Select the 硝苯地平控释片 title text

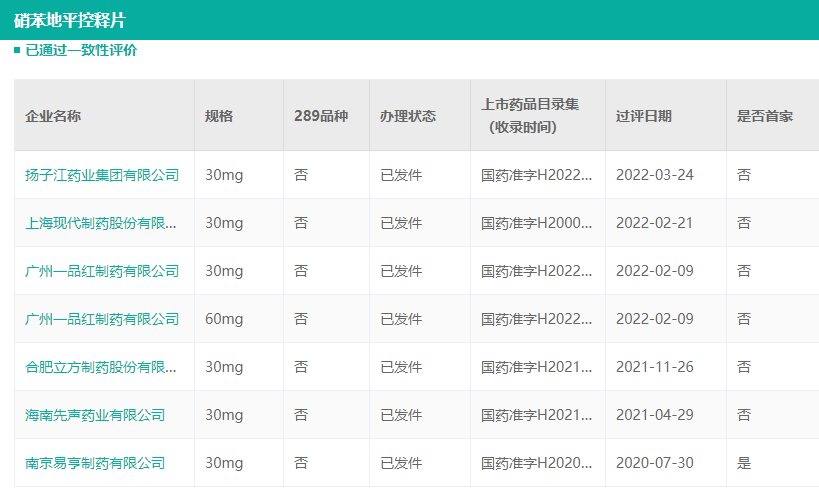(x=69, y=20)
